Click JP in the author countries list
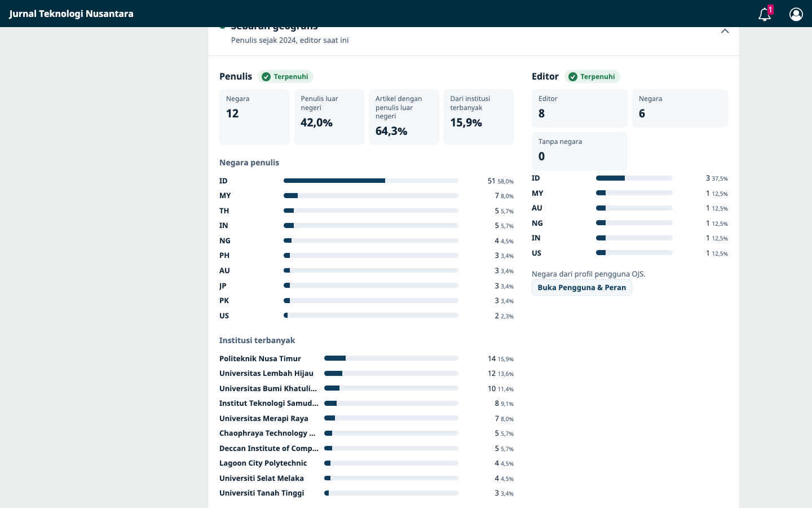Image resolution: width=812 pixels, height=508 pixels. (x=223, y=286)
